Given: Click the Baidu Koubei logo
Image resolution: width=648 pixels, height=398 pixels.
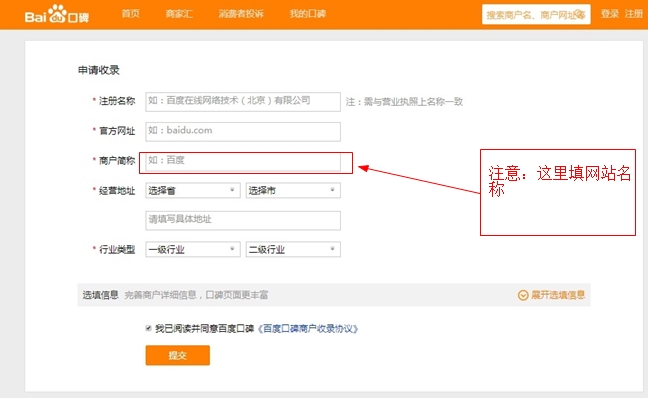Looking at the screenshot, I should [x=57, y=14].
